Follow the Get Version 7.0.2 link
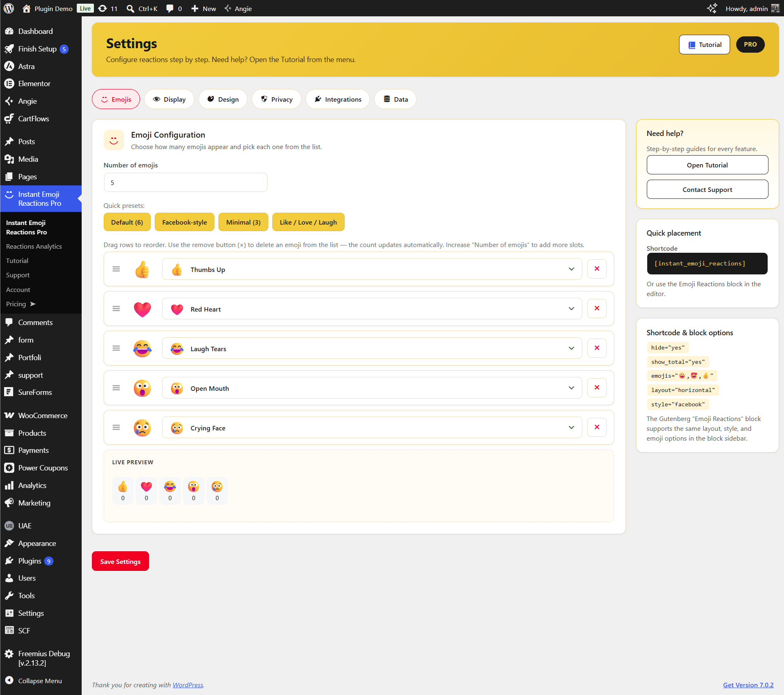 (748, 685)
